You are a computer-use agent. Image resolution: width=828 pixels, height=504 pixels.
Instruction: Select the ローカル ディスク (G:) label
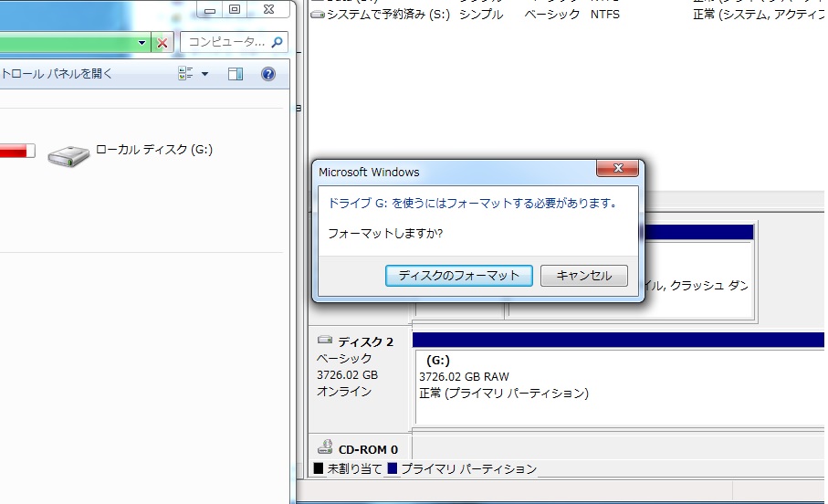(x=154, y=150)
